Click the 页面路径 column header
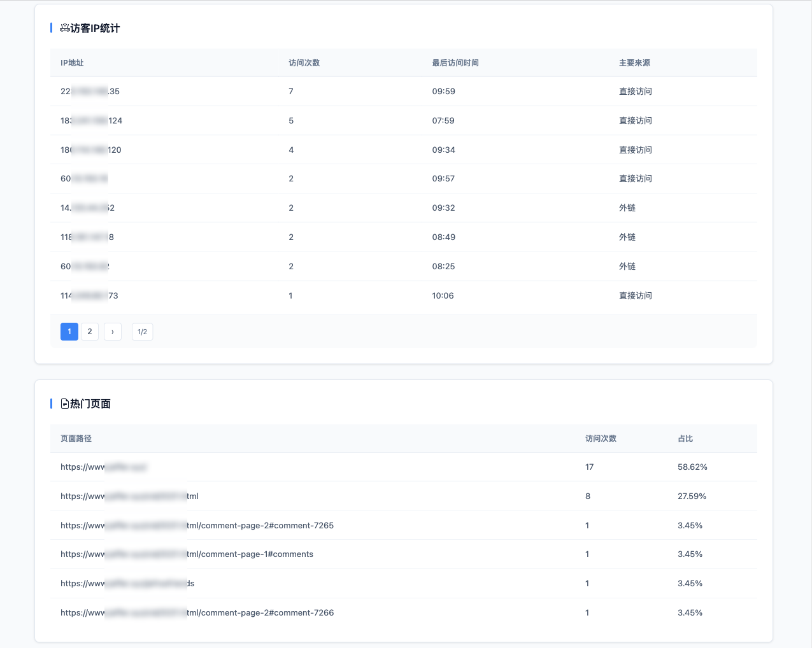812x648 pixels. [76, 439]
